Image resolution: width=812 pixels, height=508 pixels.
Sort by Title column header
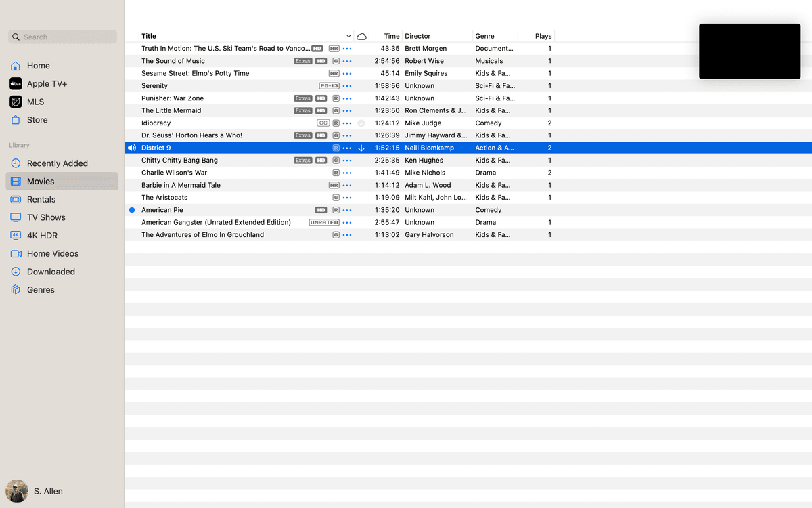pos(149,36)
